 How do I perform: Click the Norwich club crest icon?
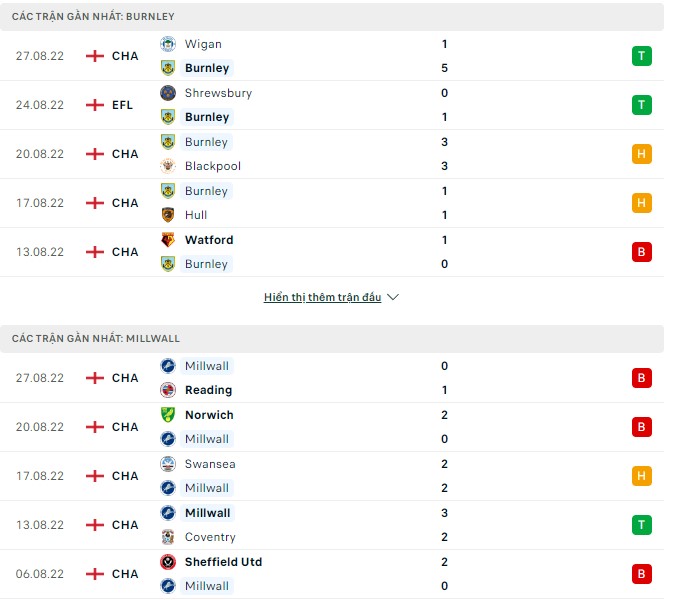coord(168,415)
